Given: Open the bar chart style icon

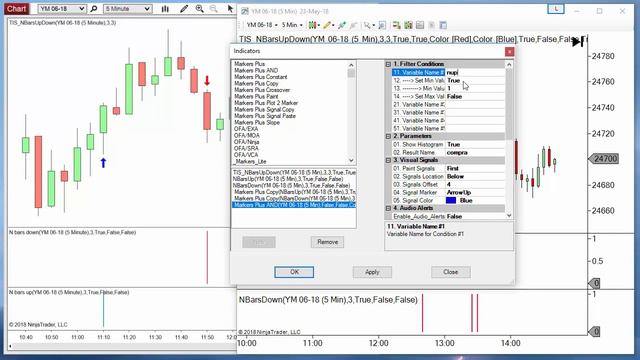Looking at the screenshot, I should pos(165,9).
